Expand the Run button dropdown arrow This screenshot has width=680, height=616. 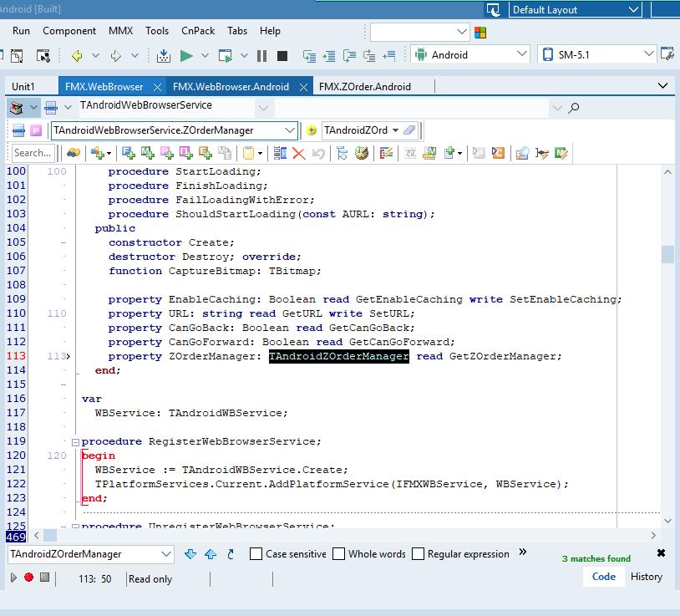206,55
